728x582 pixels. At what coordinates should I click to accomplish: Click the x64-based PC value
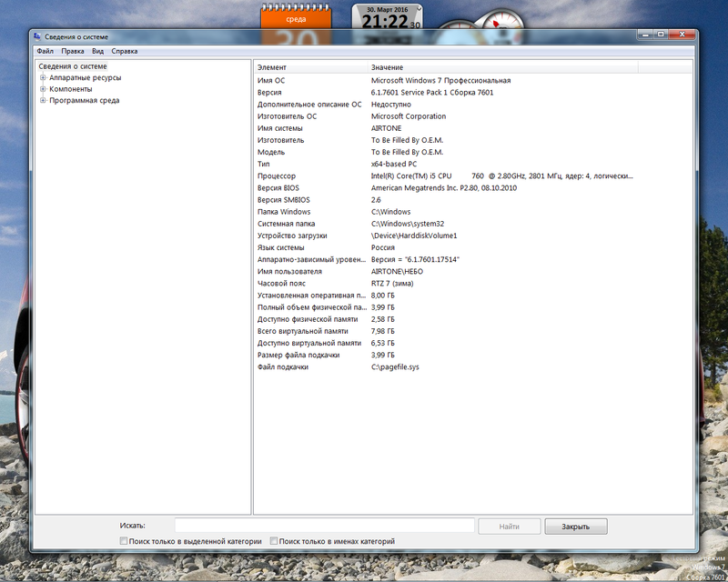point(394,164)
